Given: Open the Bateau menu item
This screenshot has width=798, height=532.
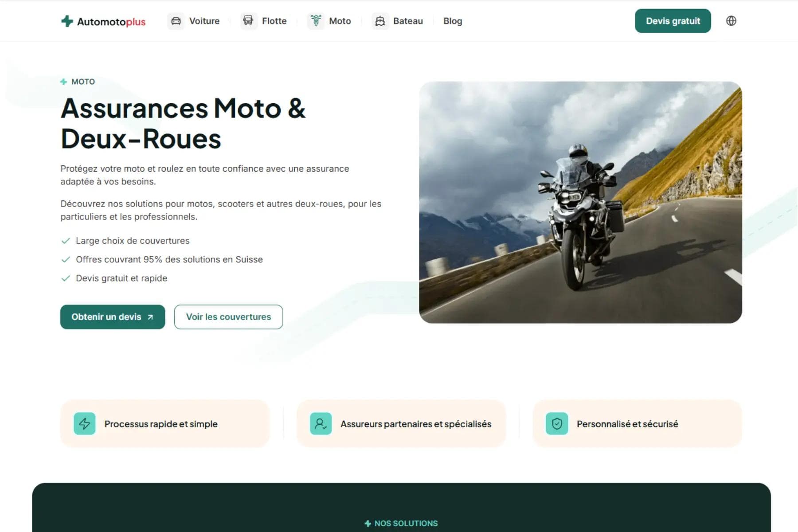Looking at the screenshot, I should [398, 21].
